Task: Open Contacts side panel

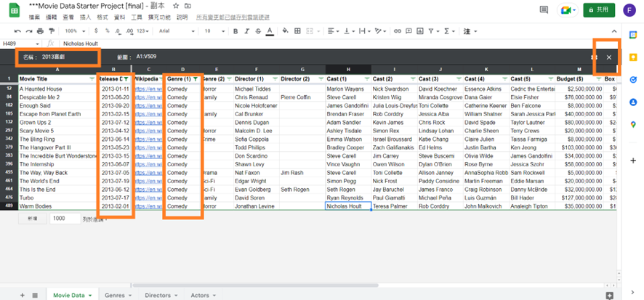Action: click(633, 102)
